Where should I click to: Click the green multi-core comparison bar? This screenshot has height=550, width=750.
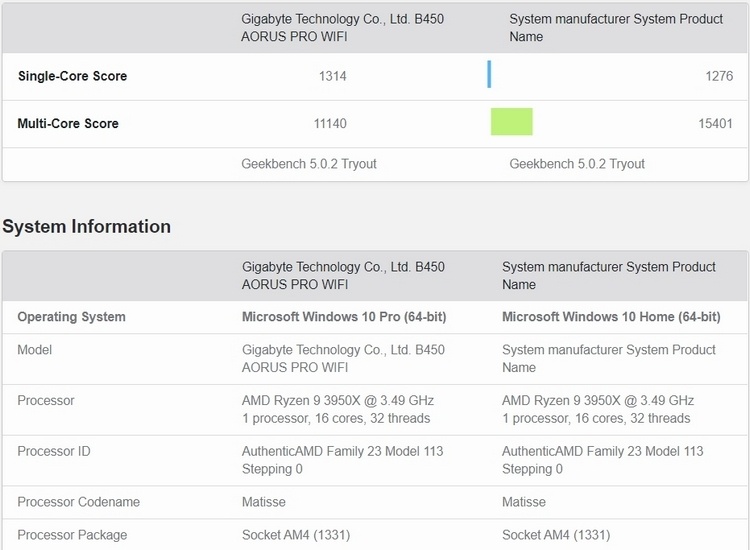click(511, 122)
